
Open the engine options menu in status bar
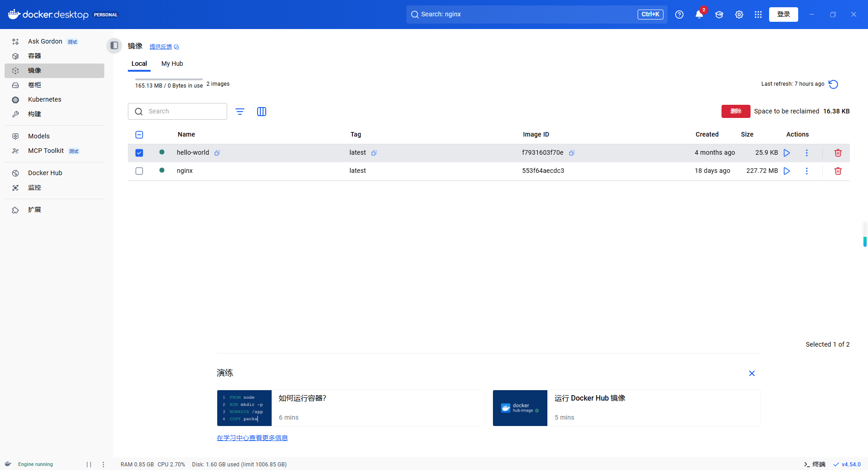[103, 465]
